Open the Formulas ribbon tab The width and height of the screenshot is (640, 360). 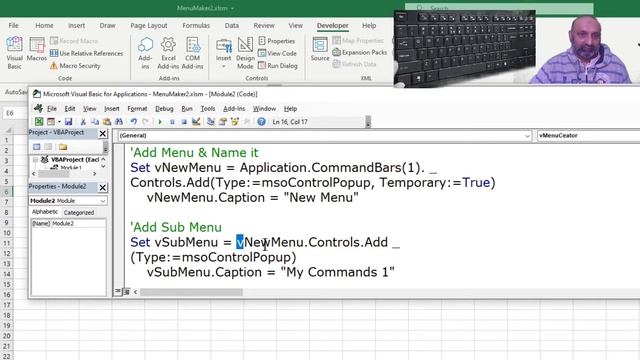196,25
